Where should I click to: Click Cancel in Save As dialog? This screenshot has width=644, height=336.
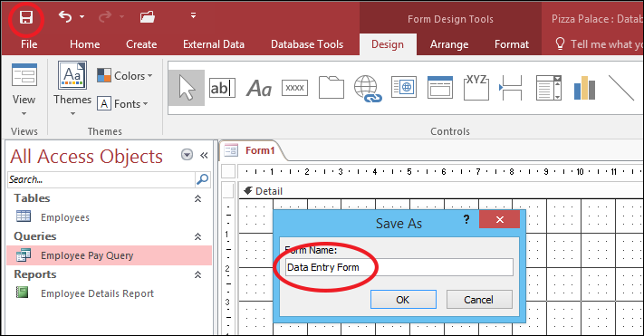pos(479,300)
